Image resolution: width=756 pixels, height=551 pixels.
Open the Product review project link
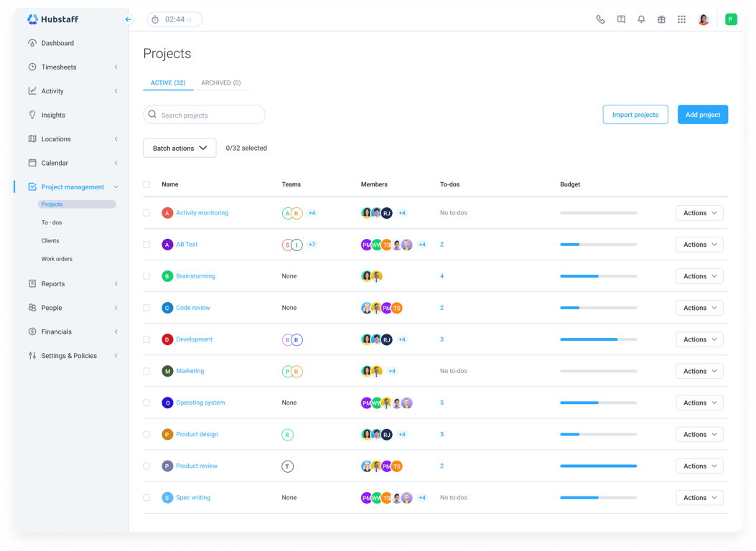coord(197,466)
